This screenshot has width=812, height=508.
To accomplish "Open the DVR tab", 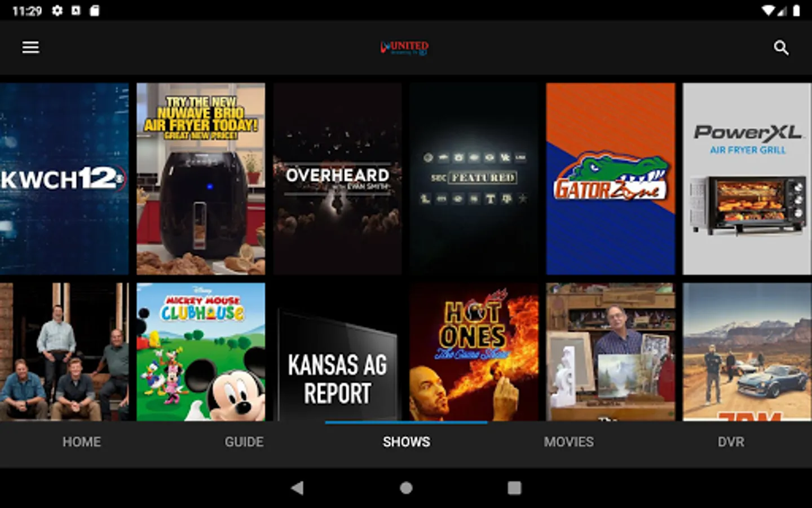I will click(x=731, y=442).
